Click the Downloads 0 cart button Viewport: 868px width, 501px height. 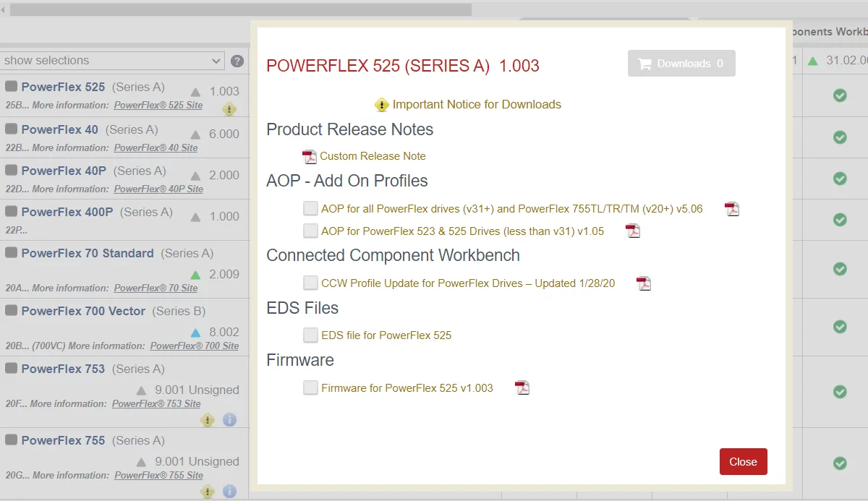[x=681, y=64]
